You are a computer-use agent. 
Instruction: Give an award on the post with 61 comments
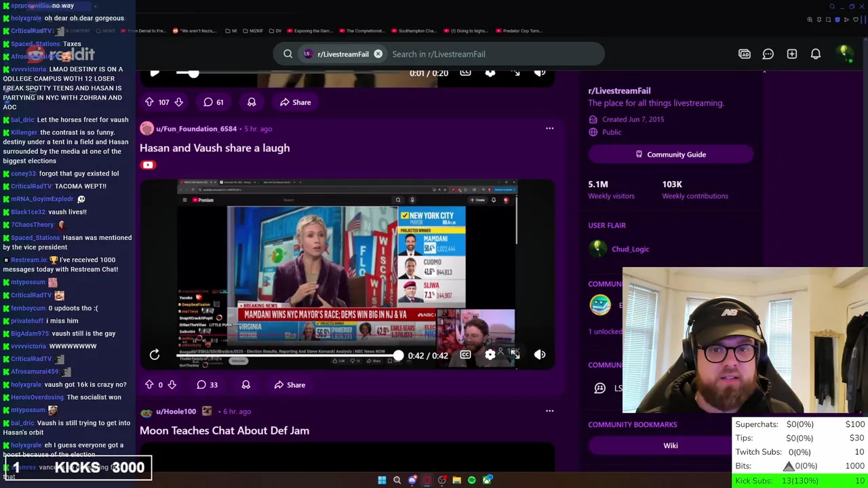coord(252,102)
